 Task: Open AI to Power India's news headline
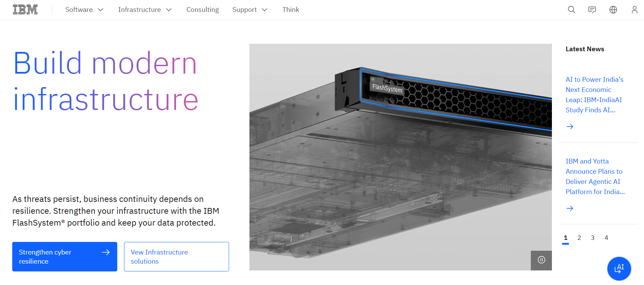(594, 95)
